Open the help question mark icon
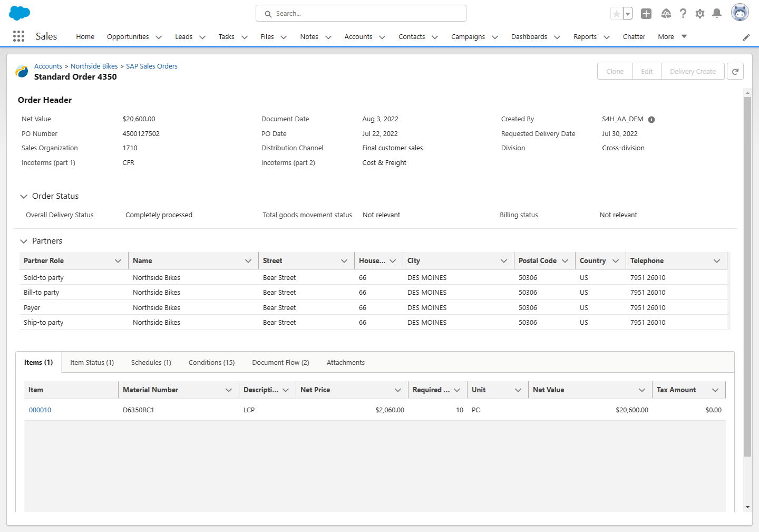Screen dimensions: 759x532 (x=683, y=14)
